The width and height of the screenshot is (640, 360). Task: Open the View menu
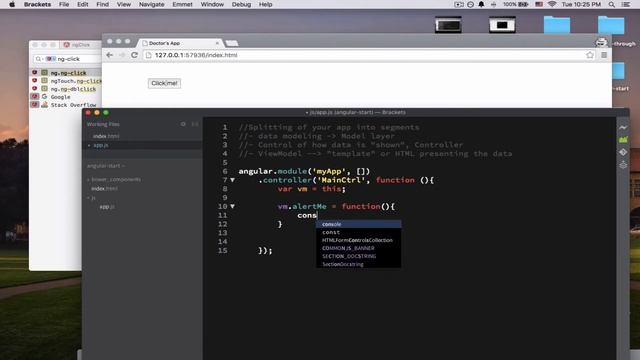pos(124,4)
